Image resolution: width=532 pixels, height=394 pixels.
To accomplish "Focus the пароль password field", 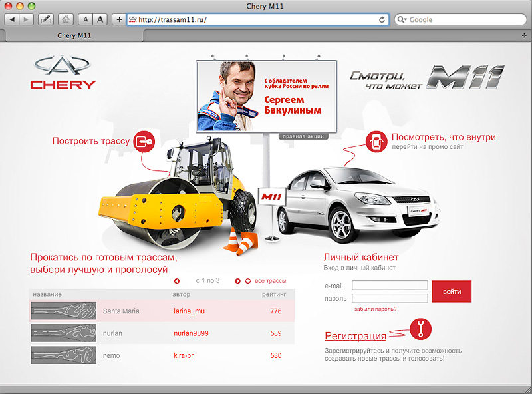I will [x=390, y=298].
